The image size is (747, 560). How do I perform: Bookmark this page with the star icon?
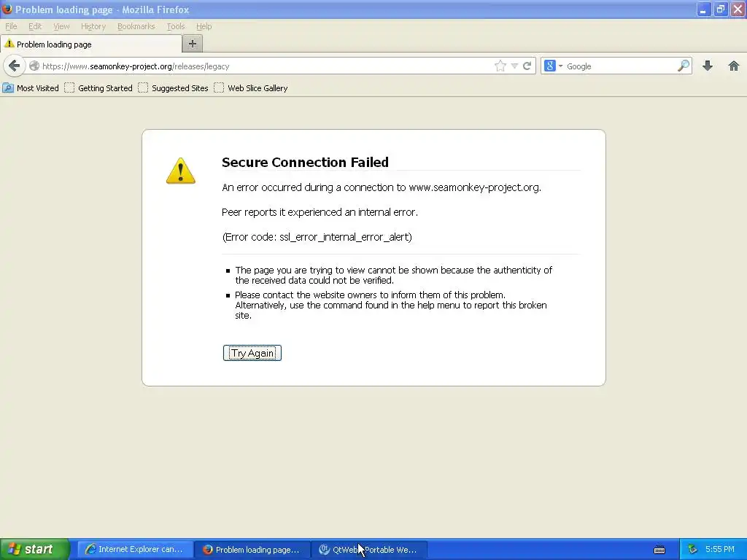[500, 66]
